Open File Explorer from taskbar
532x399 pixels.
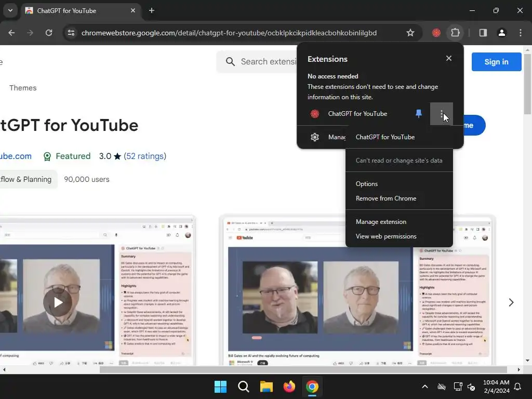[x=267, y=387]
